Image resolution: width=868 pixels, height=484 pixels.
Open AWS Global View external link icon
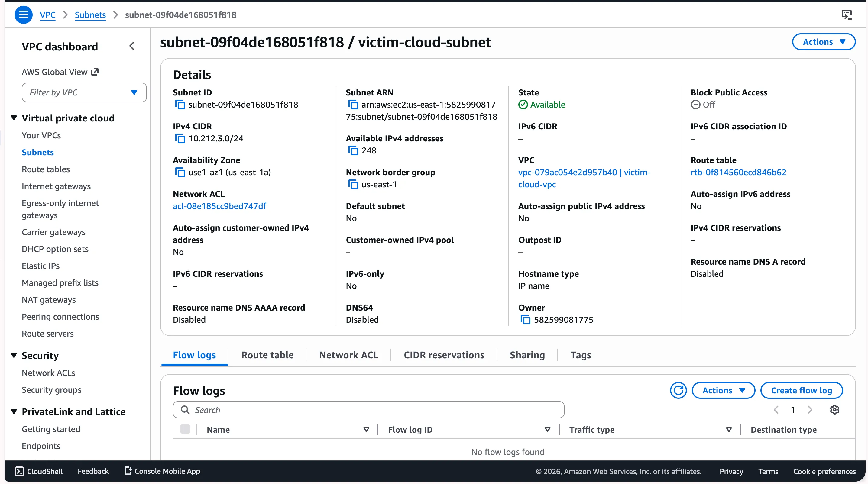pyautogui.click(x=95, y=72)
